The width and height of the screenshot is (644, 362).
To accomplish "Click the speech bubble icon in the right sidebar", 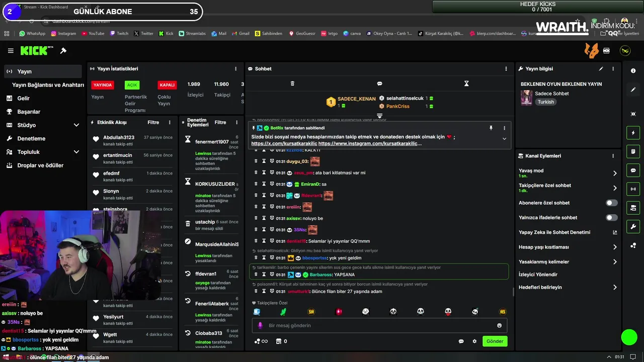I will pos(633,170).
